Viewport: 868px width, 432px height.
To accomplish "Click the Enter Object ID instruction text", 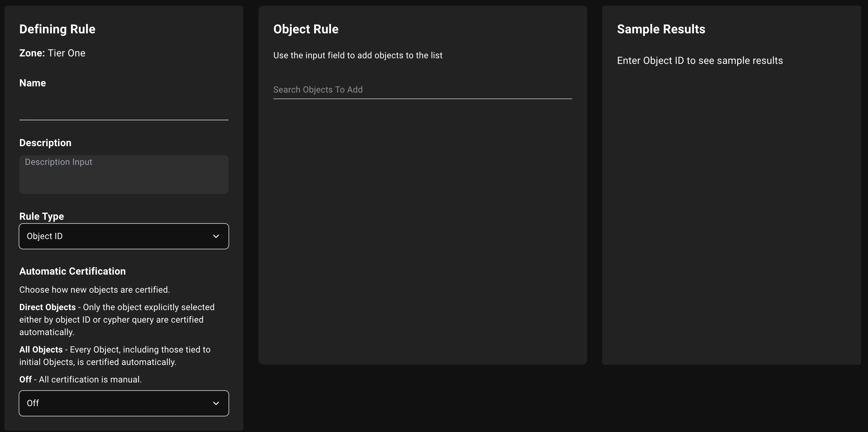I will pyautogui.click(x=700, y=60).
